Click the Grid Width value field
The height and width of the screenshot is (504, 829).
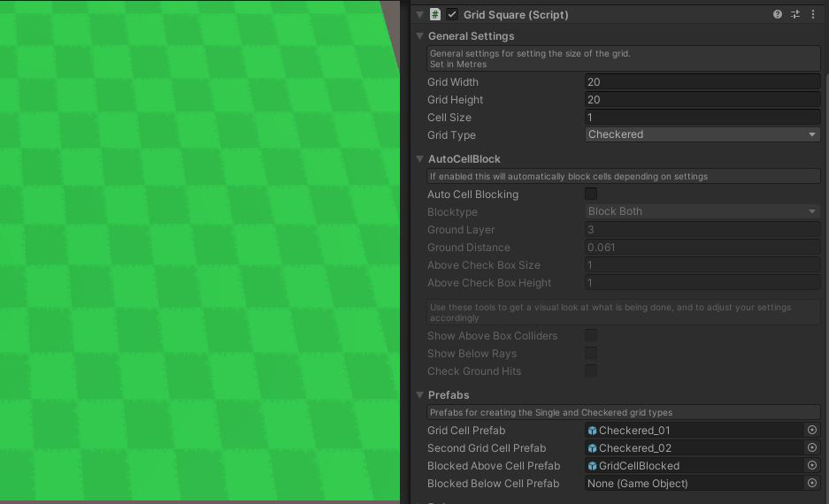702,82
